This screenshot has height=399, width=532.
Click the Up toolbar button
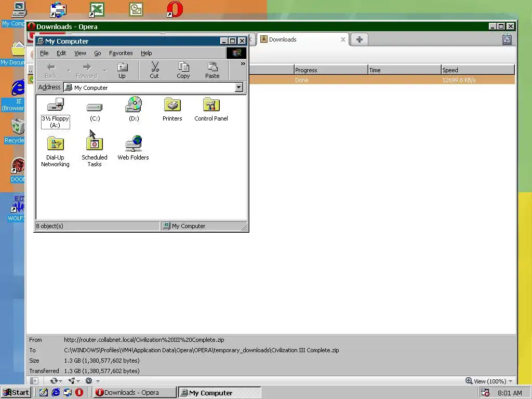coord(122,71)
